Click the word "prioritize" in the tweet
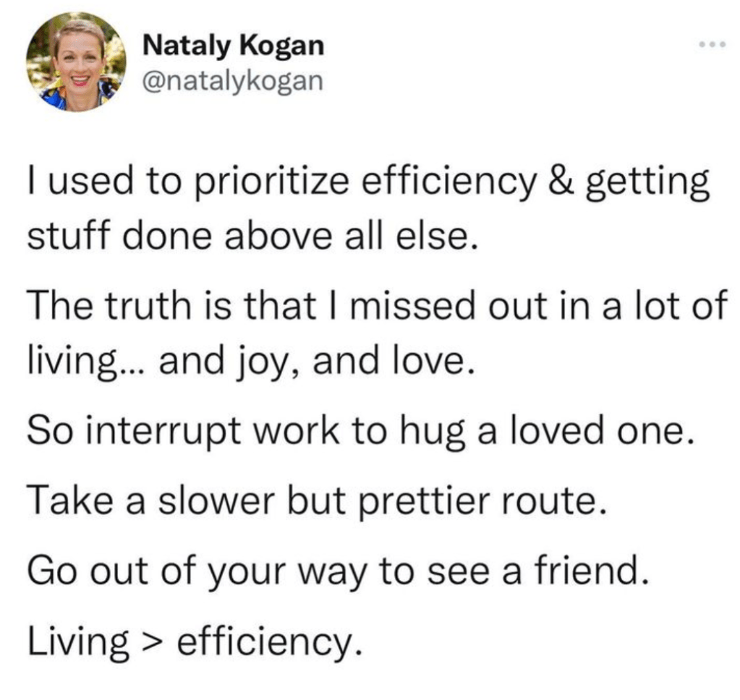The height and width of the screenshot is (700, 740). click(x=271, y=182)
